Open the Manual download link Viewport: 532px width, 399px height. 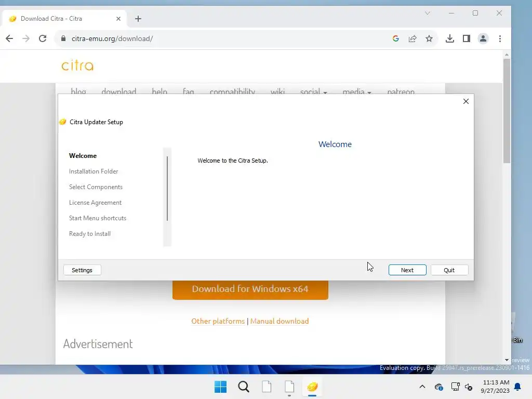(x=280, y=321)
